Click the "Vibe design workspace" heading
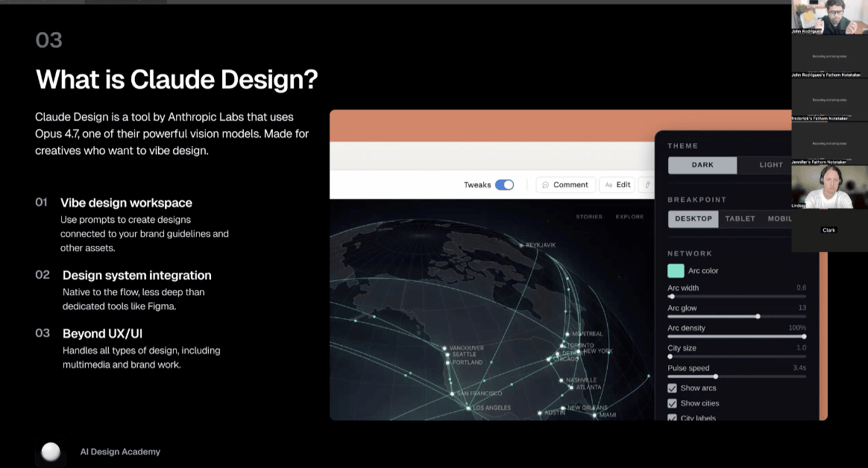The image size is (868, 468). pos(126,203)
